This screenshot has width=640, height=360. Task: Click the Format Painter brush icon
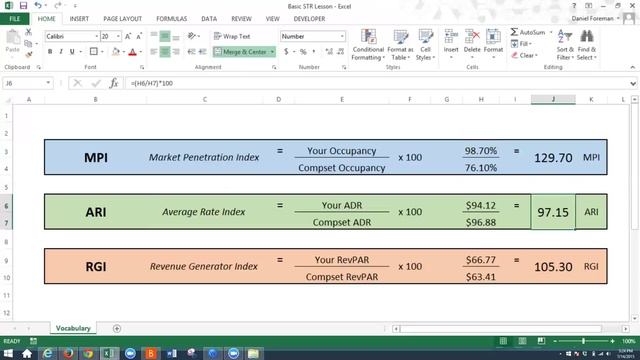(x=28, y=54)
